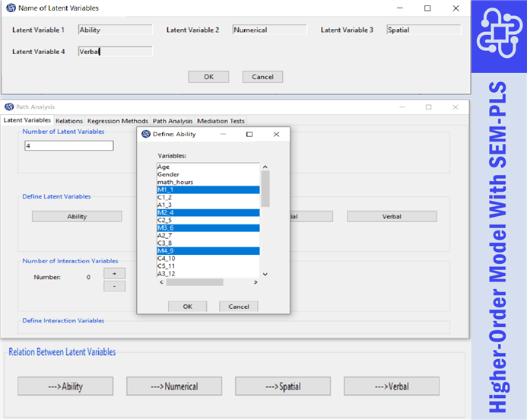Viewport: 527px width, 420px height.
Task: Click the Define: Ability dialog title icon
Action: click(146, 134)
